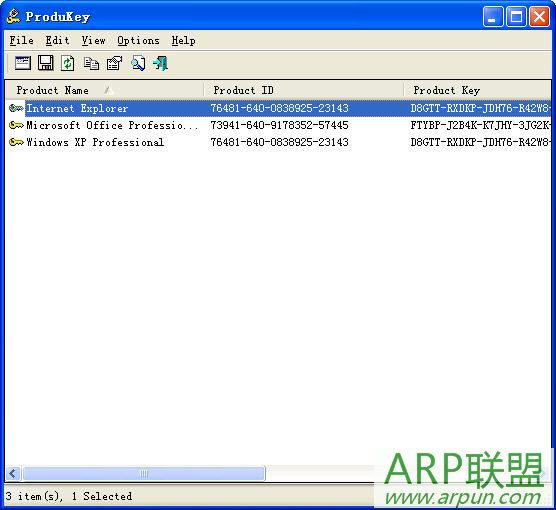The height and width of the screenshot is (510, 556).
Task: Click Windows XP Professional's product key cell
Action: coord(480,142)
